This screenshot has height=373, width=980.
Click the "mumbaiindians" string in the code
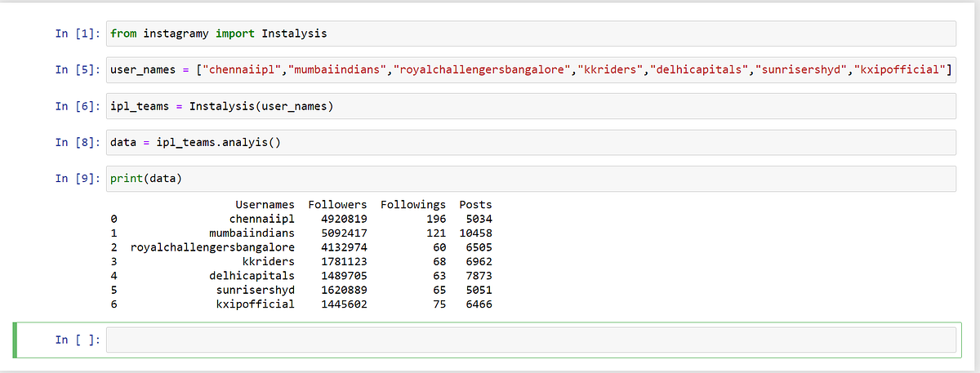click(336, 70)
